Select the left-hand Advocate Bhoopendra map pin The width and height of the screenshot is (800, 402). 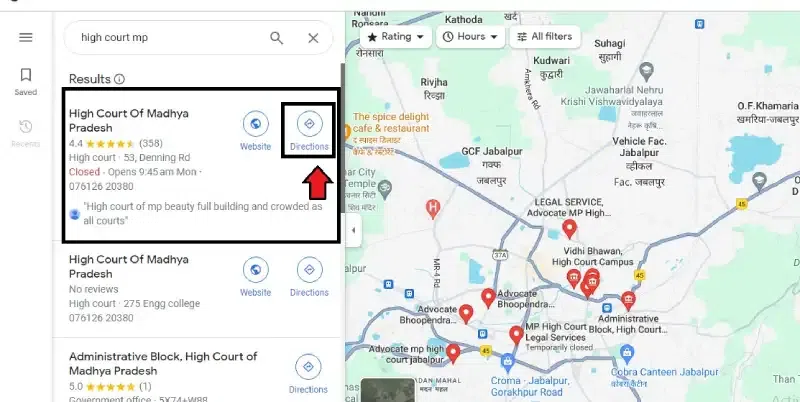point(466,313)
